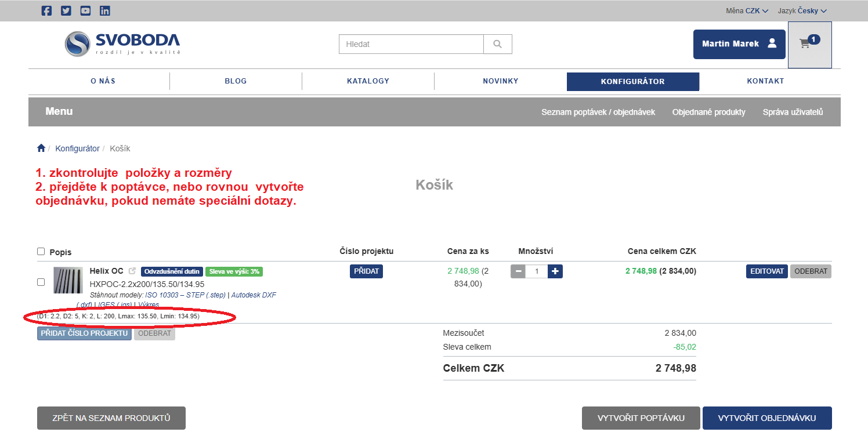The image size is (868, 432).
Task: Click the home breadcrumb icon
Action: [41, 148]
